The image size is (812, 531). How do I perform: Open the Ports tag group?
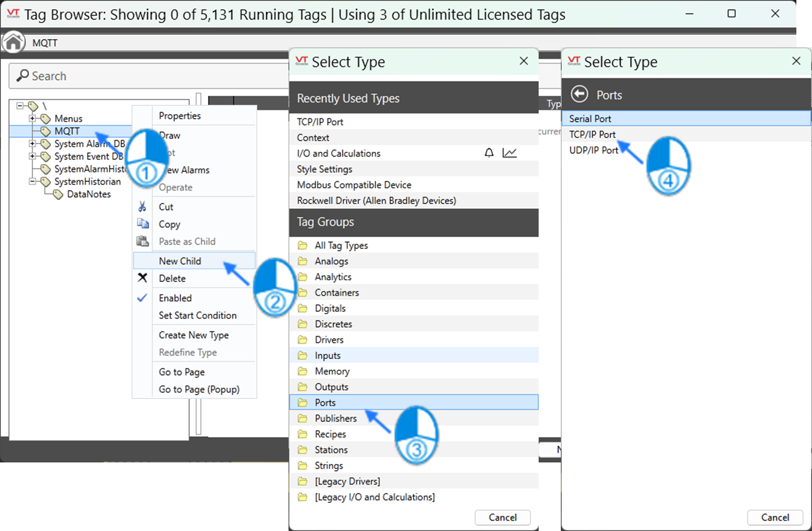coord(414,402)
